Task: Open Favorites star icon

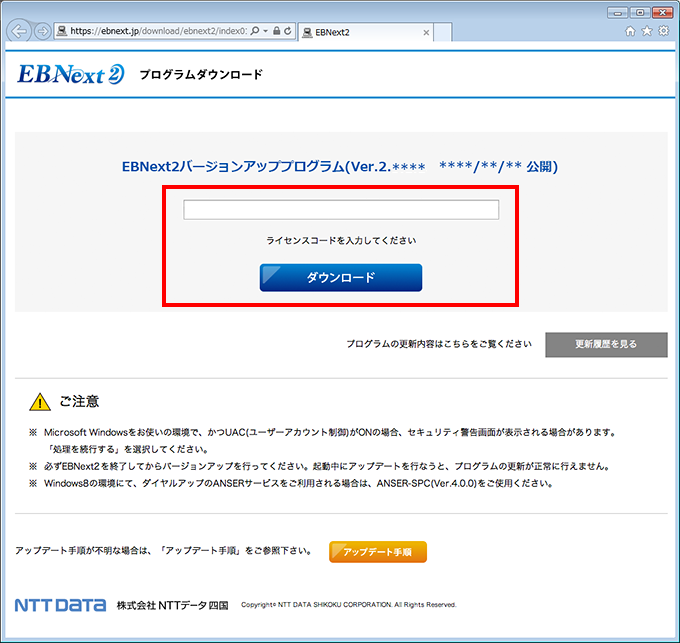Action: click(x=647, y=31)
